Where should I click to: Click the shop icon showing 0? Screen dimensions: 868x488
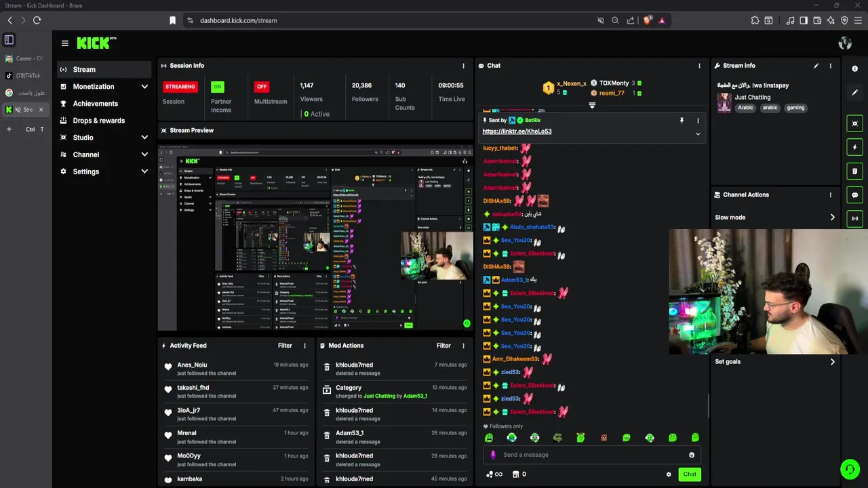pos(519,474)
